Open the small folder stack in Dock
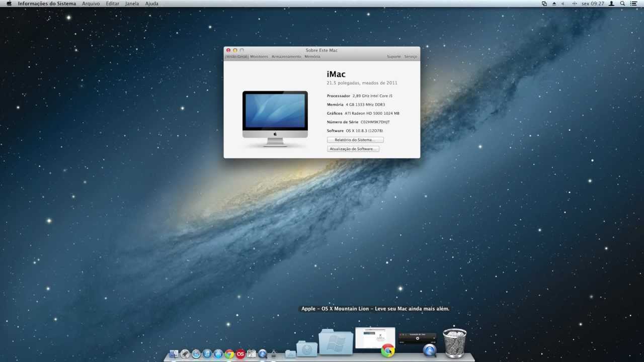644x362 pixels. tap(290, 354)
